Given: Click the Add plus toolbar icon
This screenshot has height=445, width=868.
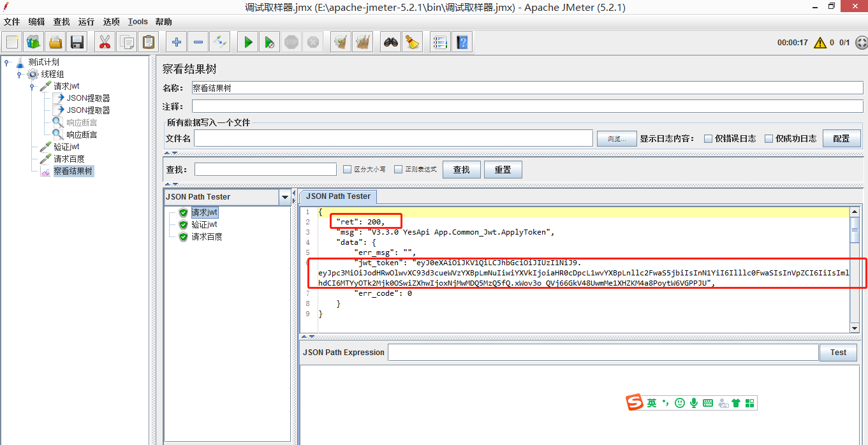Looking at the screenshot, I should tap(177, 43).
